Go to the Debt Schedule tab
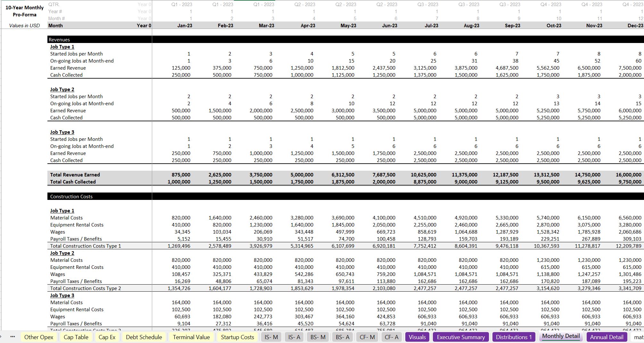 [x=144, y=337]
